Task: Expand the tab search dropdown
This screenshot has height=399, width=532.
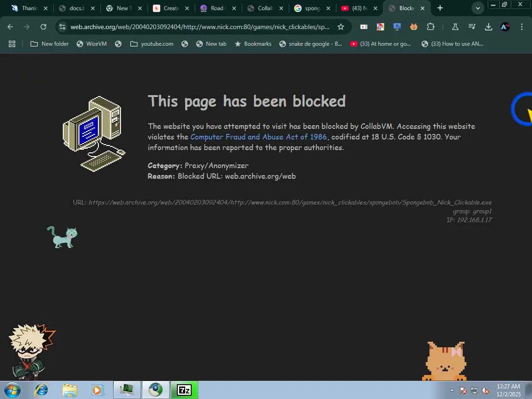Action: click(x=478, y=8)
